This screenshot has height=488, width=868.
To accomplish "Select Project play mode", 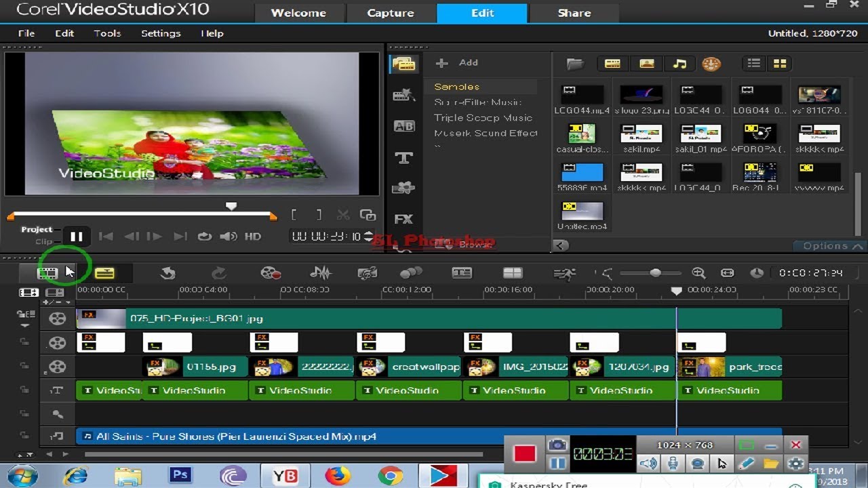I will tap(37, 230).
